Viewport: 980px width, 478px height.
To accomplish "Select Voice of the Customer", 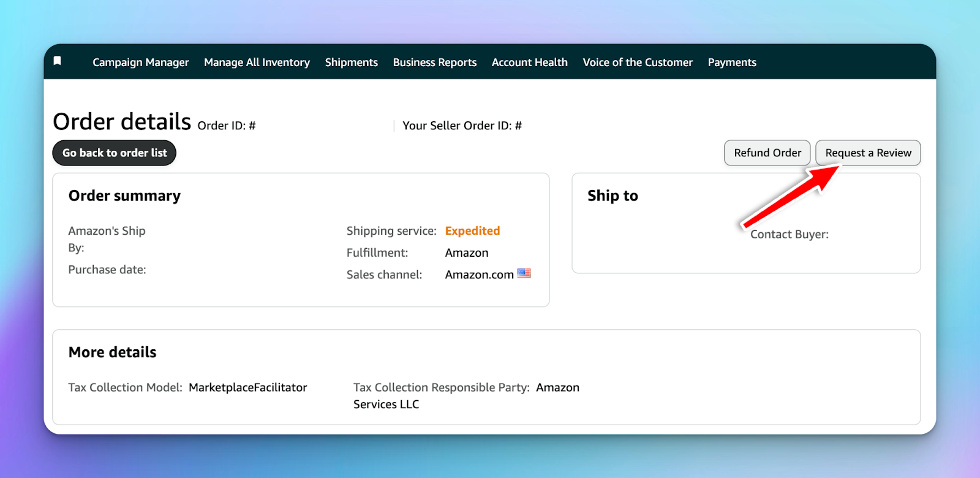I will 638,63.
